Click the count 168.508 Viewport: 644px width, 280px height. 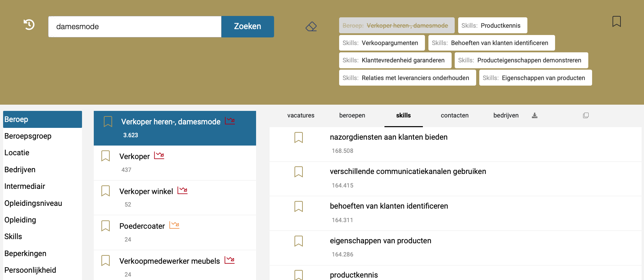point(343,151)
